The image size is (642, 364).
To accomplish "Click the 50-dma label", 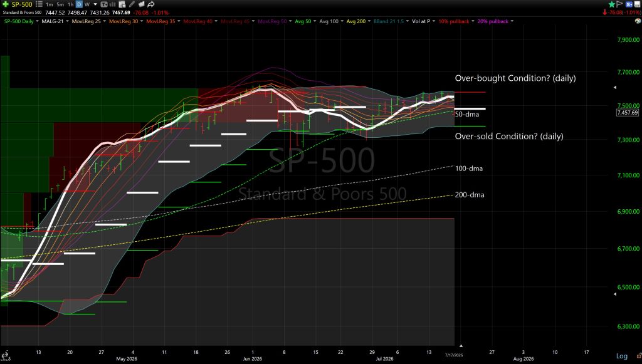I will [466, 115].
